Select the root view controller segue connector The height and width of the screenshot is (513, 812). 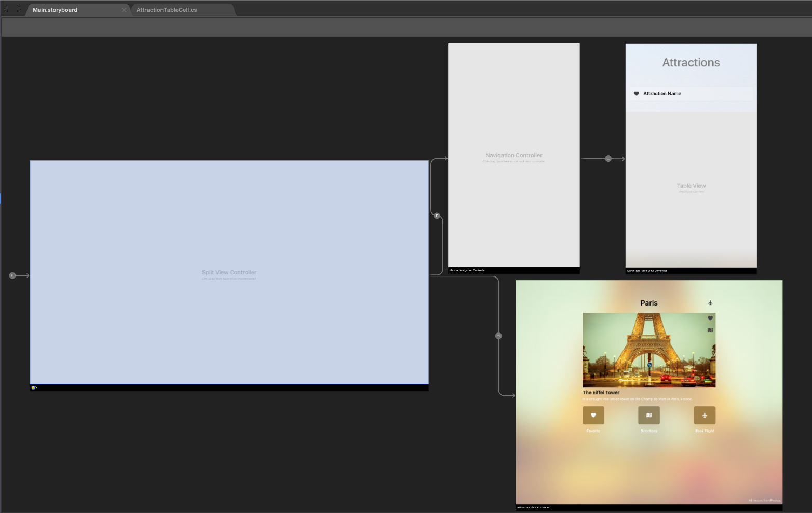coord(436,215)
